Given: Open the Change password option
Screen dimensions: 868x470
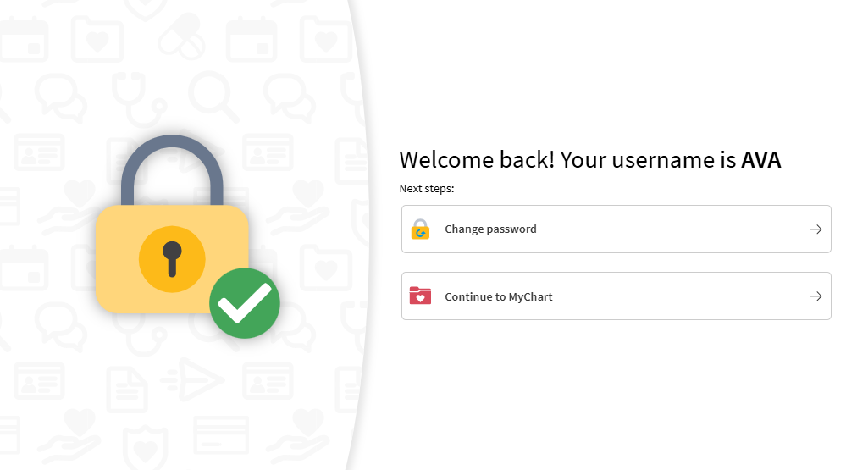Looking at the screenshot, I should point(616,229).
